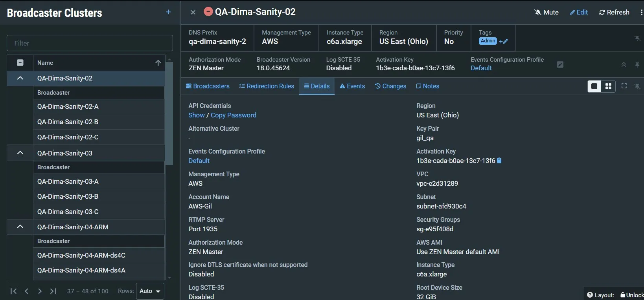
Task: Mute the QA-Dima-Sanity-02 cluster
Action: 546,13
